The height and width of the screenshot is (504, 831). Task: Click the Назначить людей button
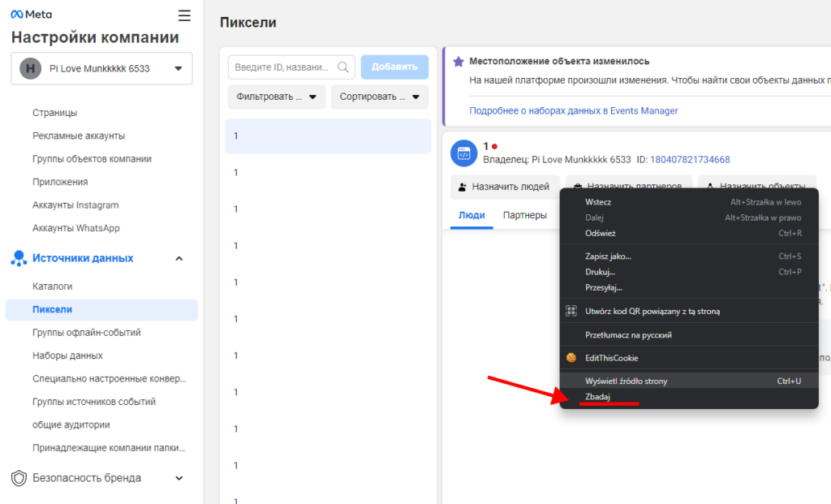coord(504,187)
